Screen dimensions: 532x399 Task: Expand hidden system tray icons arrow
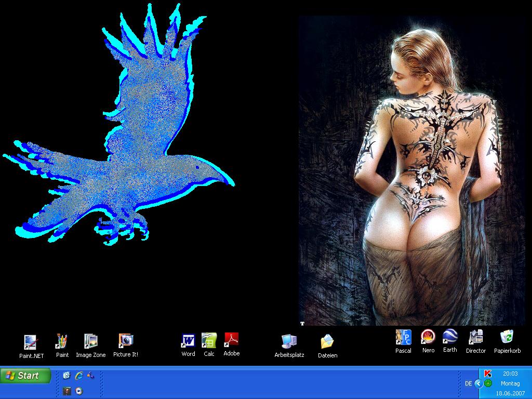coord(478,383)
